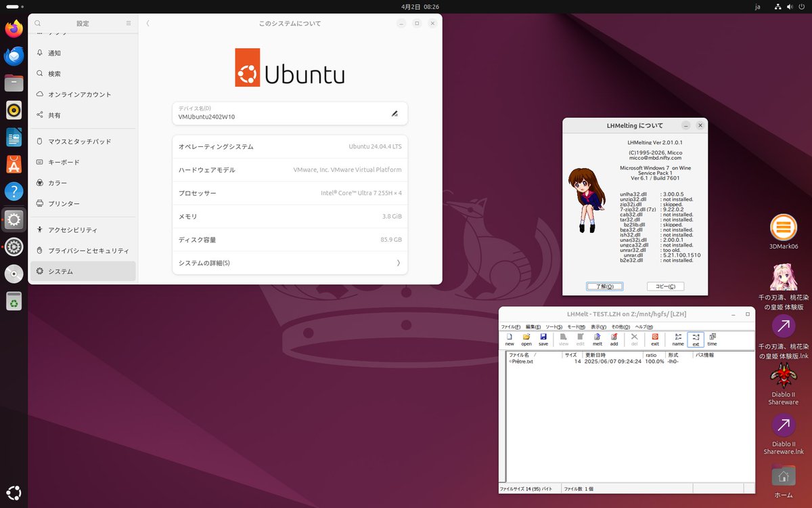Select システム in Settings sidebar
This screenshot has height=508, width=812.
[x=83, y=272]
